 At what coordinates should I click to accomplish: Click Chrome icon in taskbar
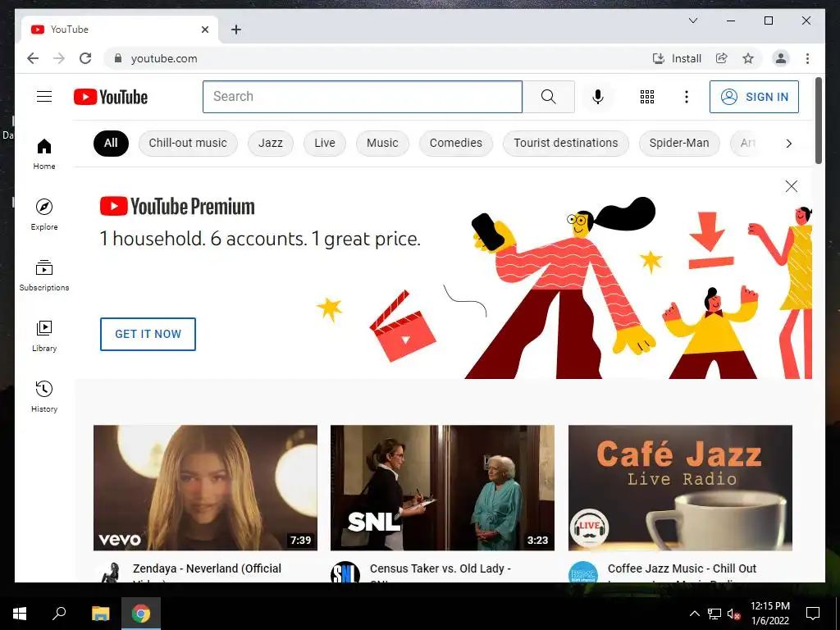(141, 614)
